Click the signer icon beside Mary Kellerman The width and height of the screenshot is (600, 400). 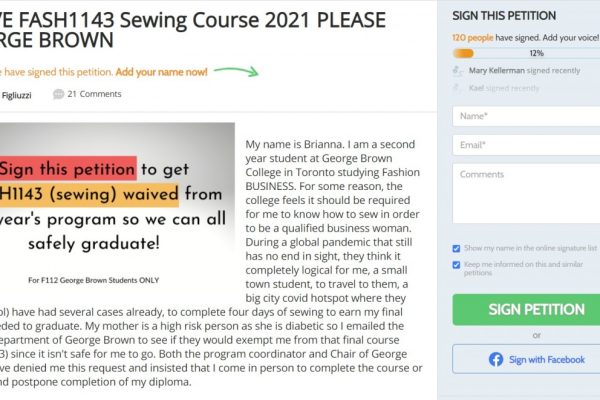click(x=458, y=71)
